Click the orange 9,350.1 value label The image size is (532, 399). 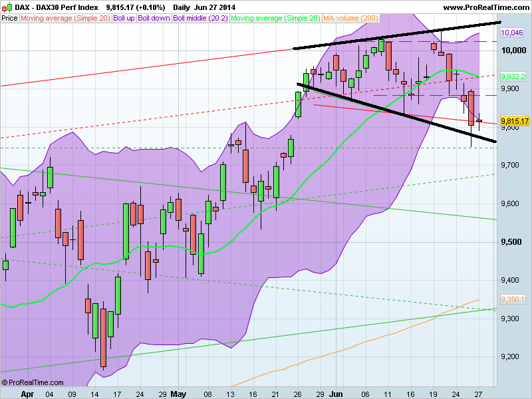point(513,299)
